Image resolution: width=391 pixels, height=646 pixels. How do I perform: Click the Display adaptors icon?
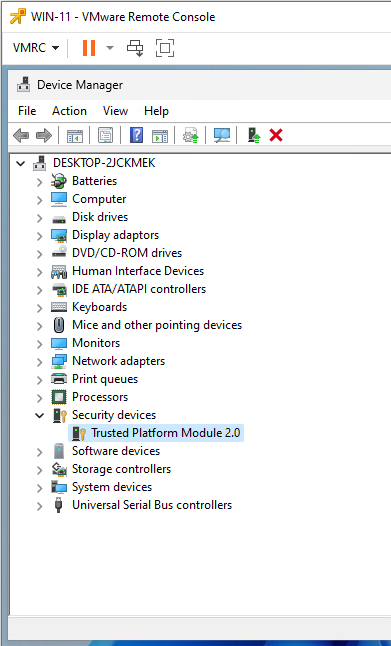(59, 235)
